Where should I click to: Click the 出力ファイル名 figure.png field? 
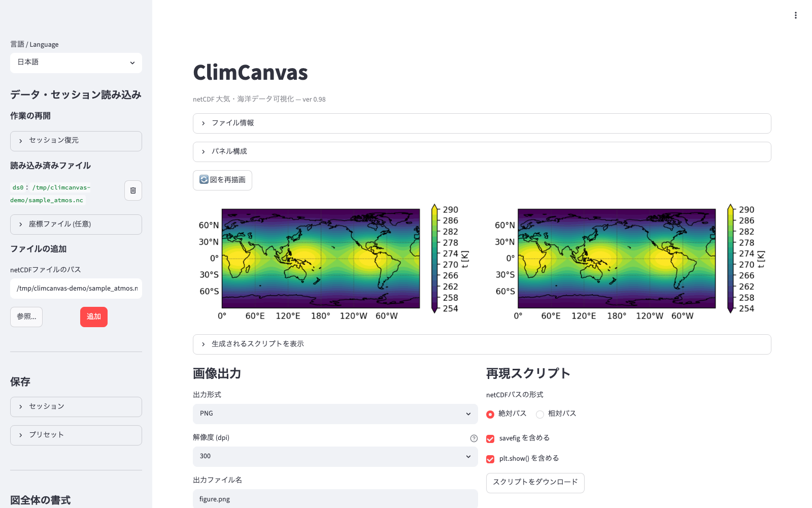click(335, 499)
